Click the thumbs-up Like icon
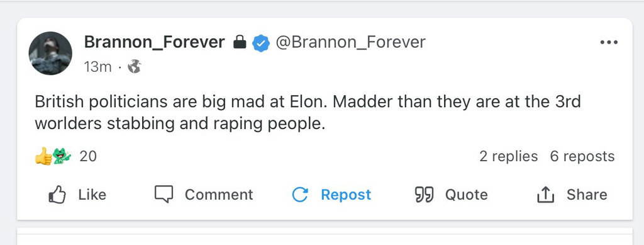The height and width of the screenshot is (245, 644). 57,195
